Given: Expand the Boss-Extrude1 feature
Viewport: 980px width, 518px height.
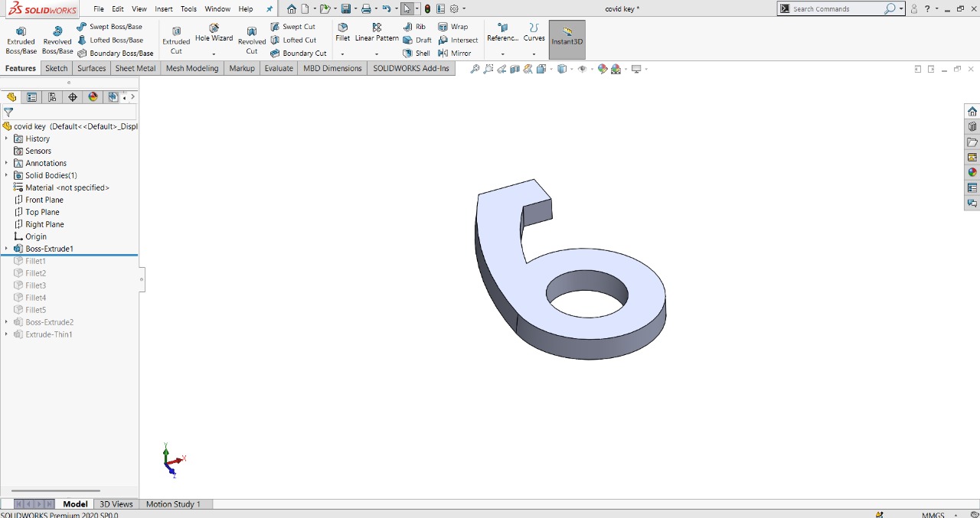Looking at the screenshot, I should (7, 249).
